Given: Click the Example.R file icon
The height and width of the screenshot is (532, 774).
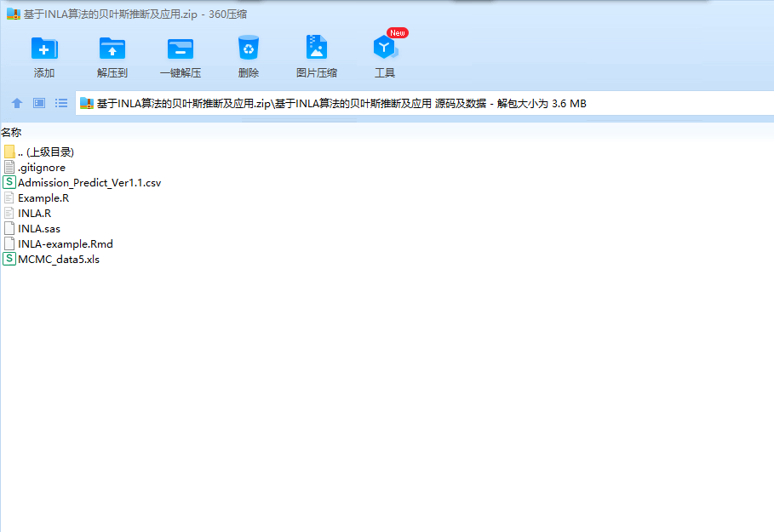Looking at the screenshot, I should click(x=9, y=197).
